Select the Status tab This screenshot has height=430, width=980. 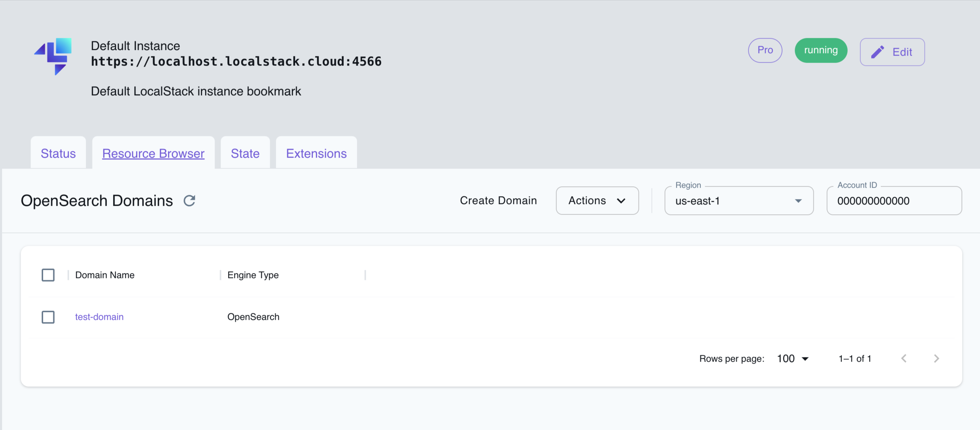(58, 153)
